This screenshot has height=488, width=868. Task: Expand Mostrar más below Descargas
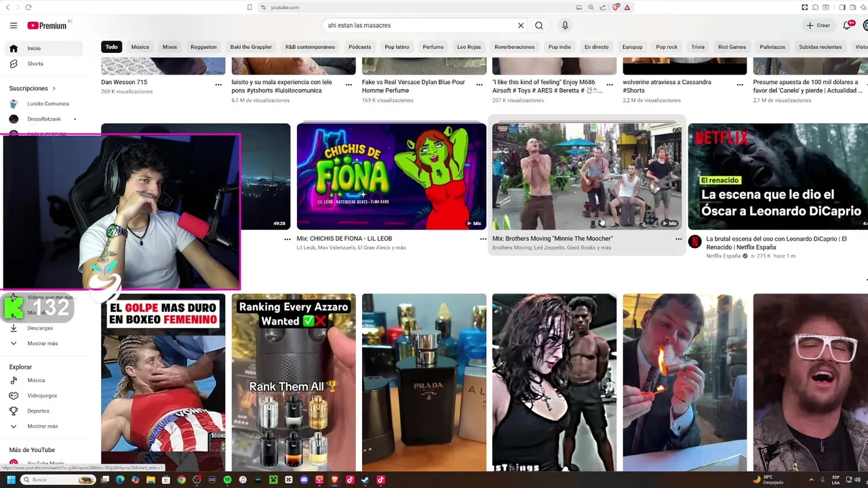45,344
